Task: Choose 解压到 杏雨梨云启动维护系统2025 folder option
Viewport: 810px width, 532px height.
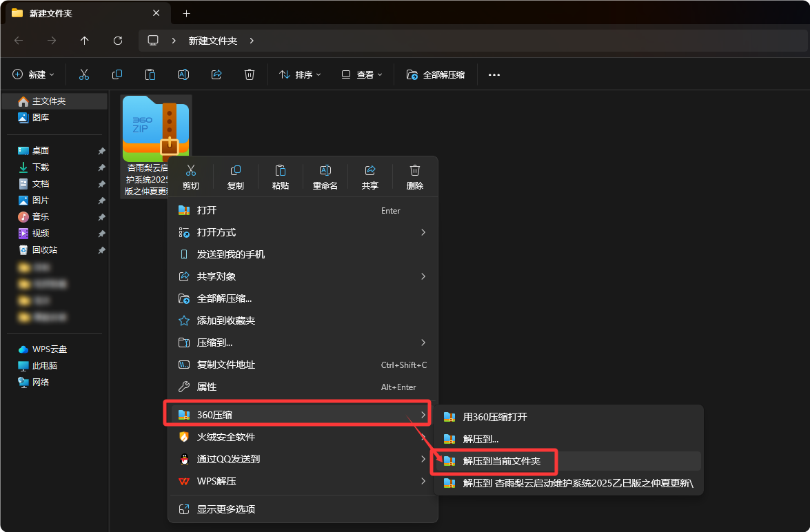Action: pos(568,483)
